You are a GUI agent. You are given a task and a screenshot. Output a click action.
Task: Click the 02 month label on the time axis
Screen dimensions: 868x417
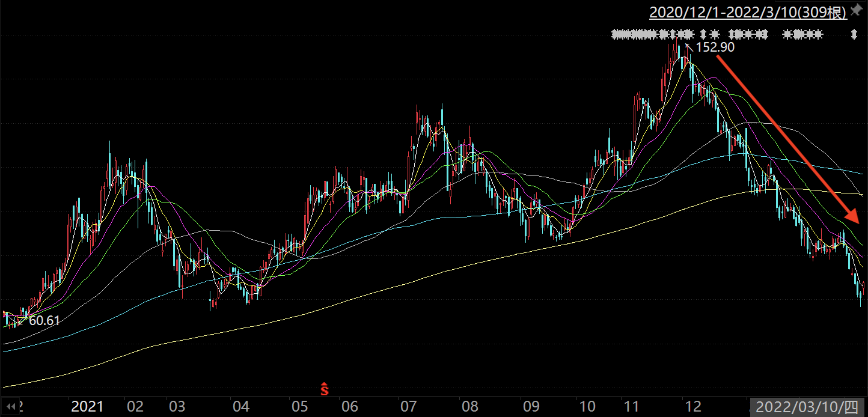[135, 407]
